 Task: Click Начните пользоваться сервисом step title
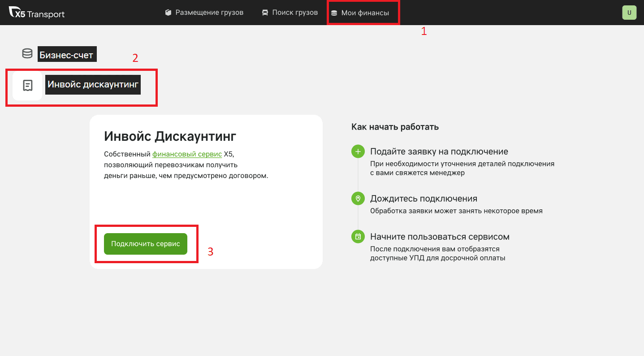[440, 236]
